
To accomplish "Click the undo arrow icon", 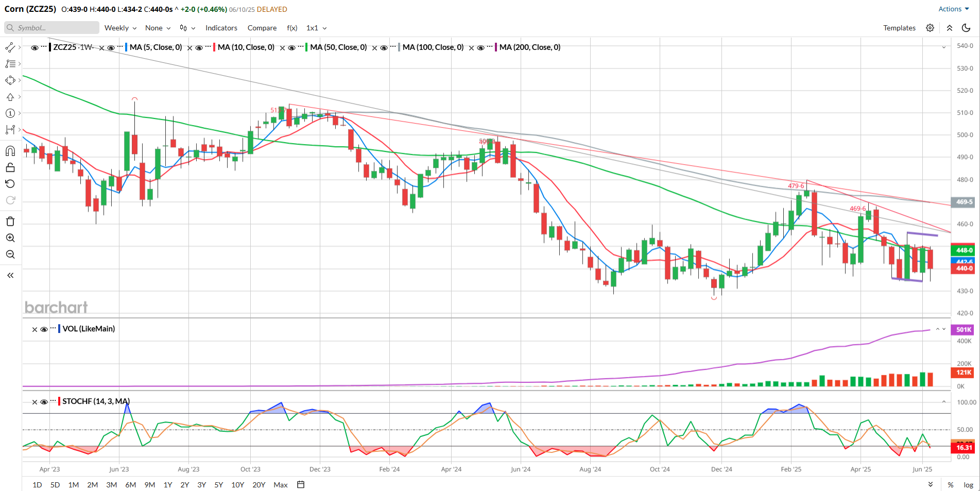I will [10, 184].
